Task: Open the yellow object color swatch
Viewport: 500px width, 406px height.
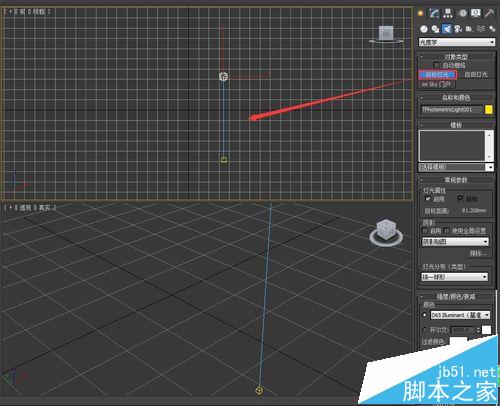Action: tap(489, 110)
